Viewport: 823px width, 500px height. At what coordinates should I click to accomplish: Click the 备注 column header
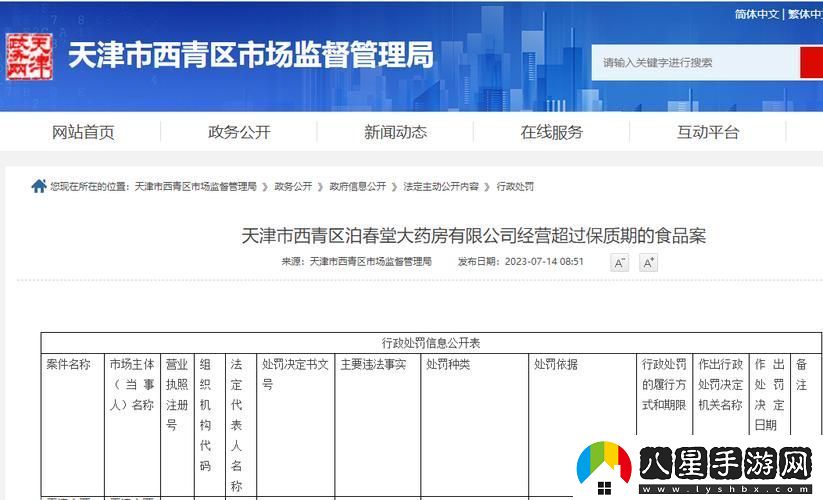(x=801, y=374)
